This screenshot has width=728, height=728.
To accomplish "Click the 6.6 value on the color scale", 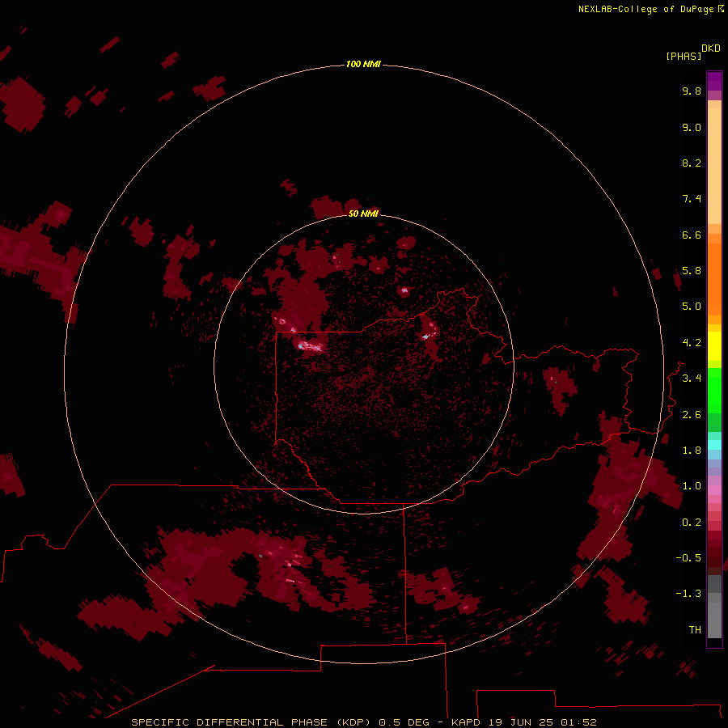I will coord(692,235).
